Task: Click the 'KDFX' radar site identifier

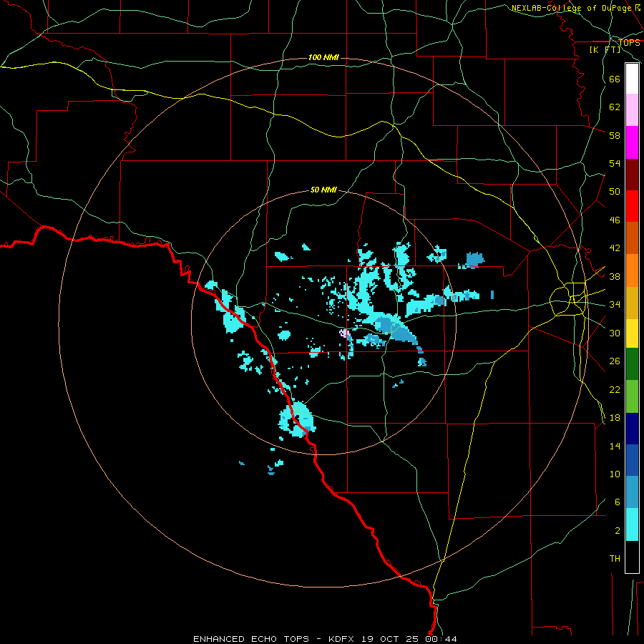Action: coord(341,639)
